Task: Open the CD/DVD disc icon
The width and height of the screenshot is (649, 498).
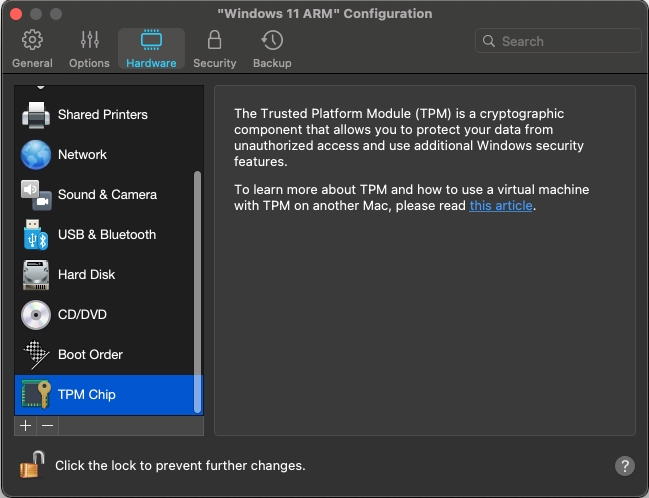Action: point(36,315)
